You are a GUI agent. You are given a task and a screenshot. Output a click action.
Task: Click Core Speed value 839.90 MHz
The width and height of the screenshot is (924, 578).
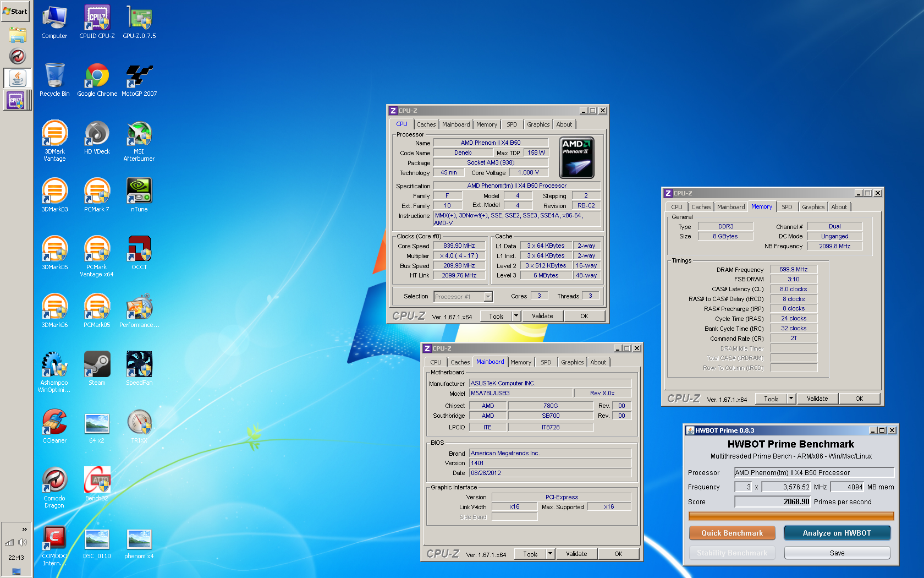(459, 246)
